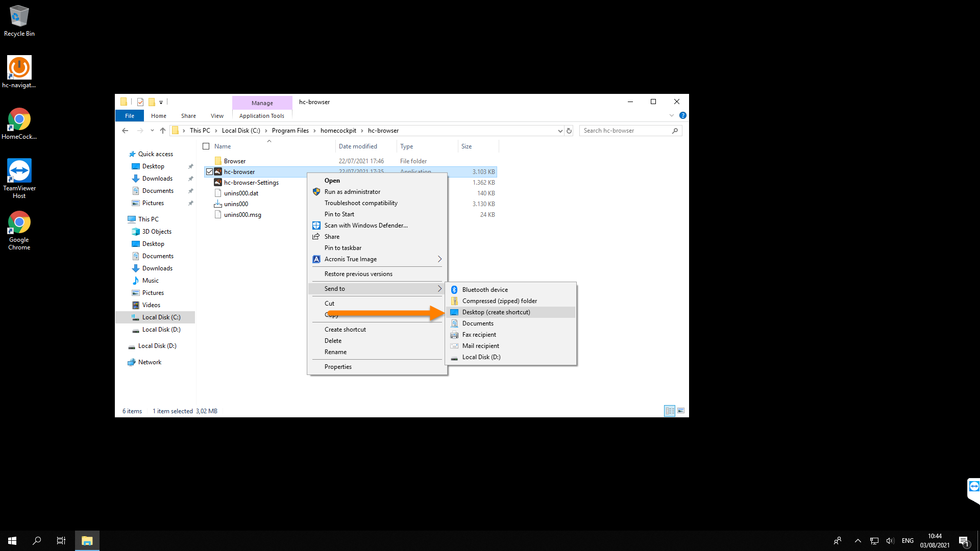The width and height of the screenshot is (980, 551).
Task: Expand the address bar history dropdown
Action: tap(560, 131)
